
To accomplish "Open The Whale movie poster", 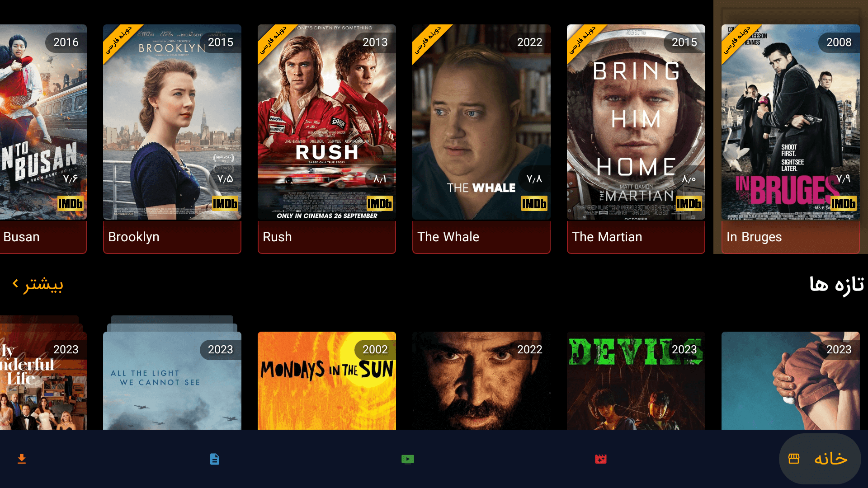I will click(481, 122).
